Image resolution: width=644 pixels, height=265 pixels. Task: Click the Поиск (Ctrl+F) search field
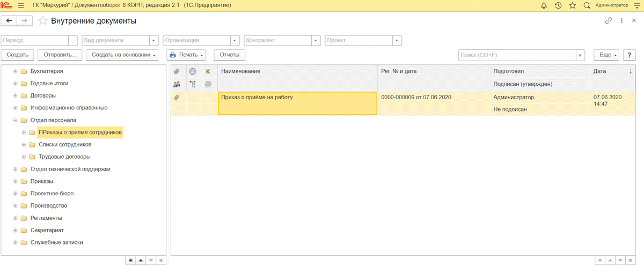tap(517, 55)
